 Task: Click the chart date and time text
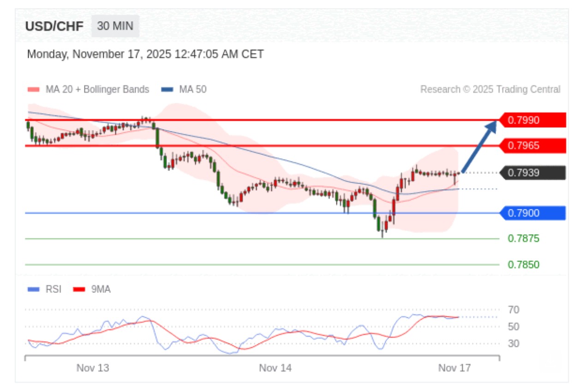click(145, 54)
